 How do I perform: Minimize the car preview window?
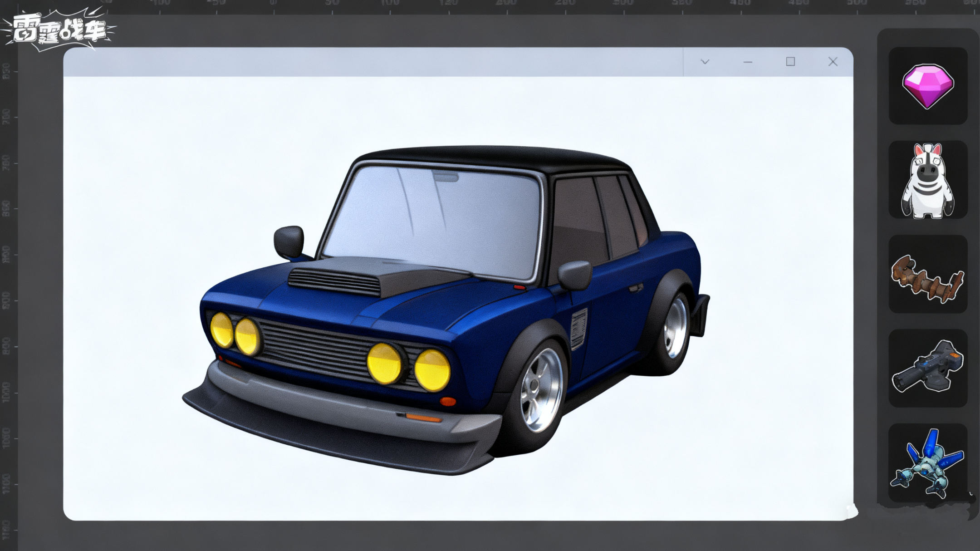pos(748,62)
